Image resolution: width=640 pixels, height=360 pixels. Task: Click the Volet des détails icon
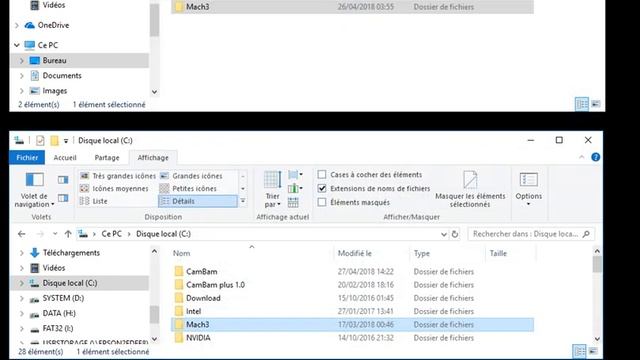[x=63, y=198]
